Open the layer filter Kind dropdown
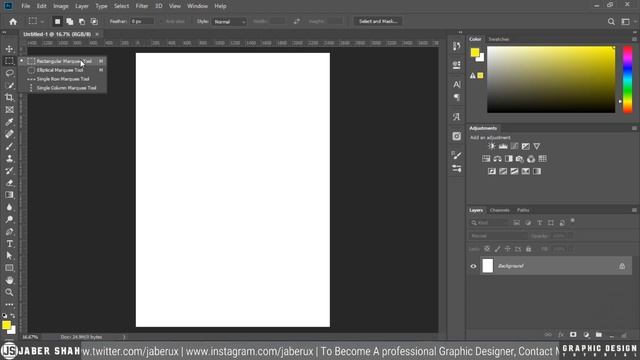 489,223
